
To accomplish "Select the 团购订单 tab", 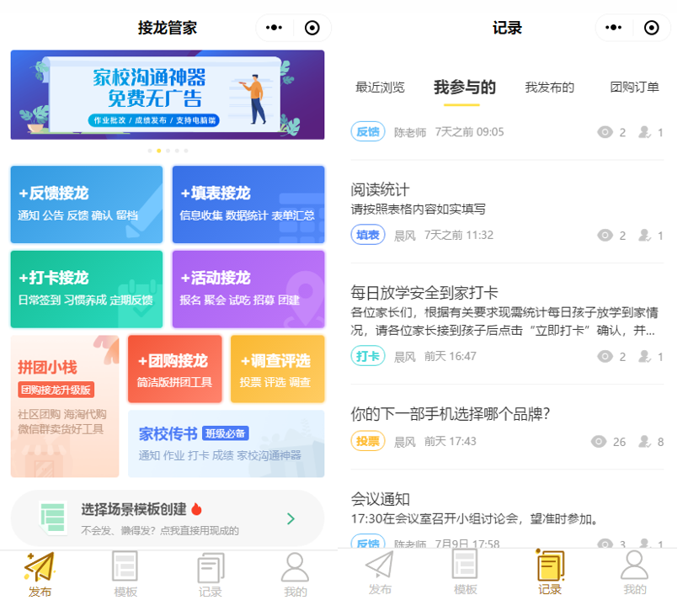I will click(634, 88).
